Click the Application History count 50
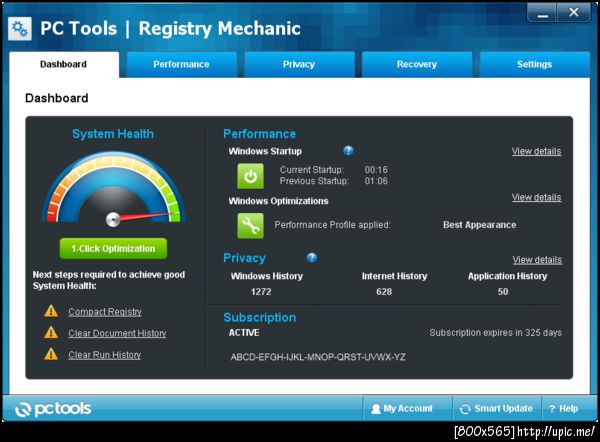The image size is (600, 442). (503, 292)
